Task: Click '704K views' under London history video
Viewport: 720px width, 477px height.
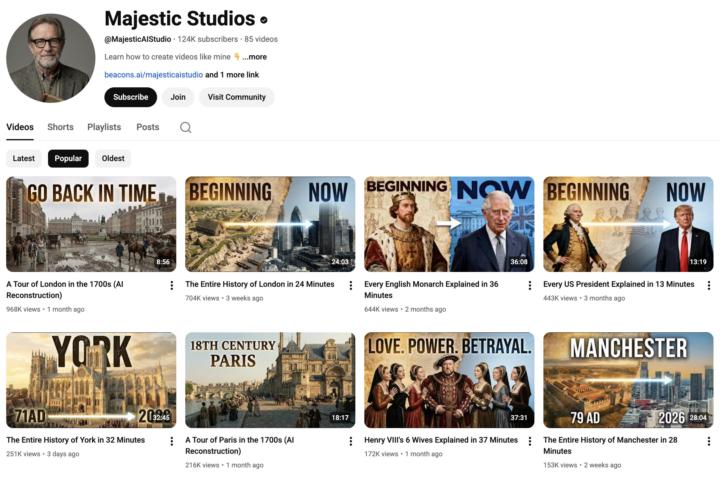Action: (202, 298)
